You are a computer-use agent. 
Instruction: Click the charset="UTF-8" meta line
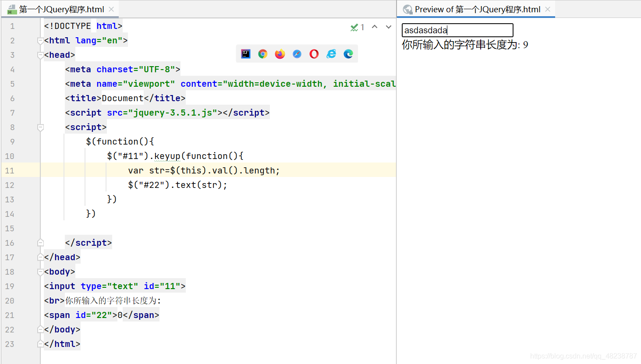pos(123,70)
